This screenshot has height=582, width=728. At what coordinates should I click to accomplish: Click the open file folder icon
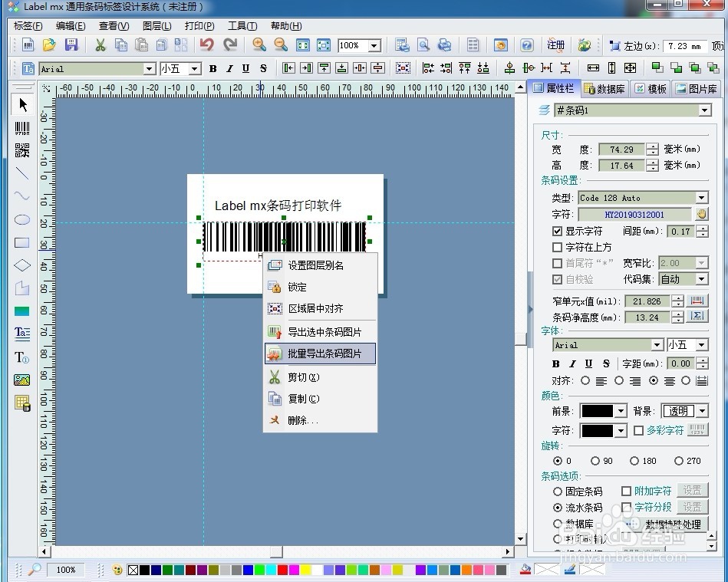point(49,45)
